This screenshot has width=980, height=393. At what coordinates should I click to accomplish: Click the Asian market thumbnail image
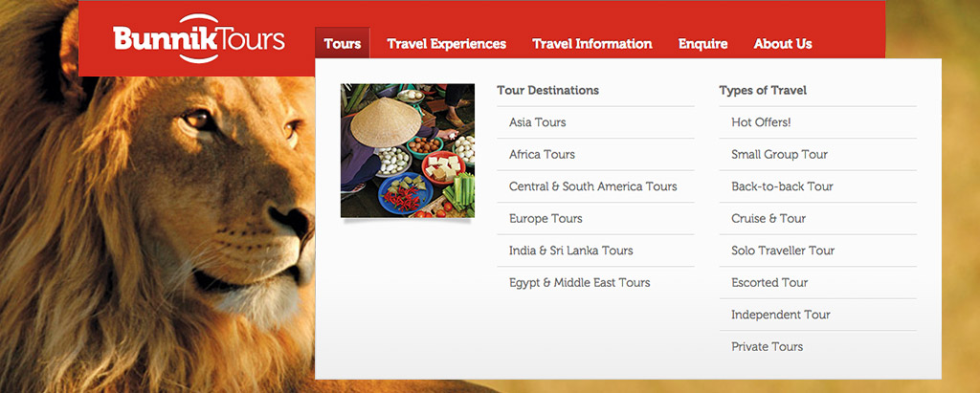[407, 150]
